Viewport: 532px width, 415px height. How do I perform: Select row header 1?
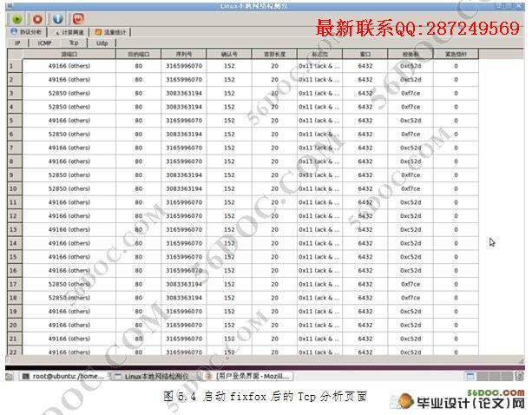[x=15, y=66]
